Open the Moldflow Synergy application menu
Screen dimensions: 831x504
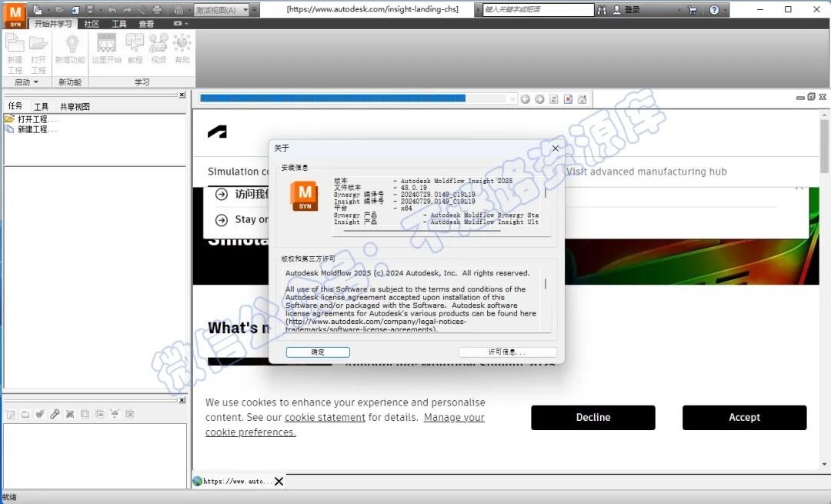tap(15, 15)
